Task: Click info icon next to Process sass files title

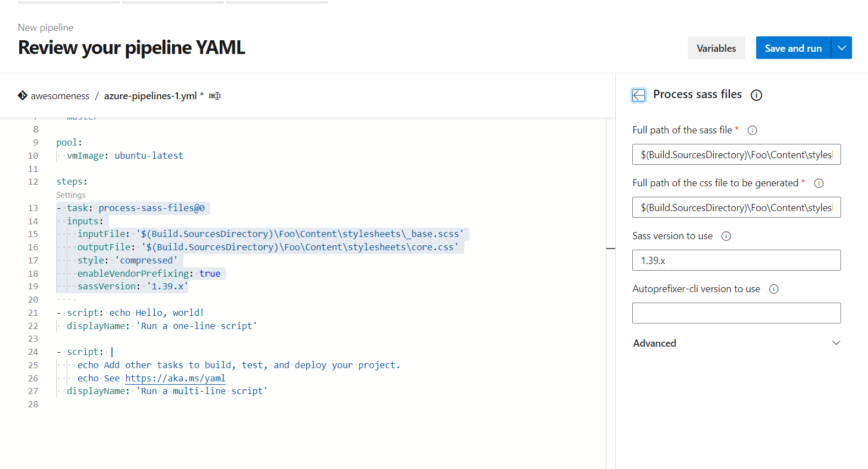Action: [757, 95]
